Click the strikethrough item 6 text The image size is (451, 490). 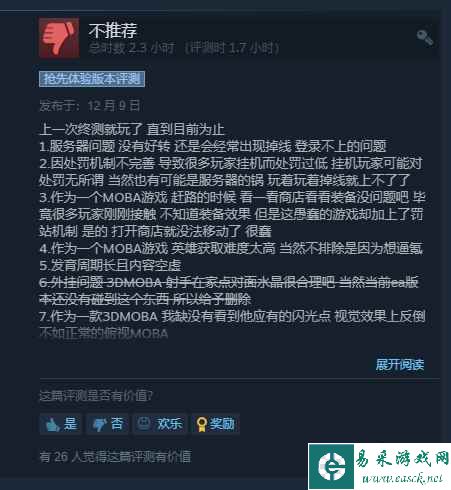[229, 291]
